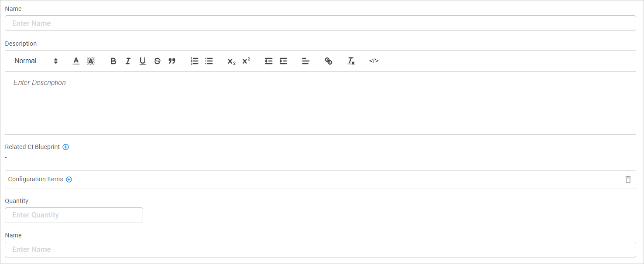The height and width of the screenshot is (264, 644).
Task: Decrease the text indent
Action: 269,61
